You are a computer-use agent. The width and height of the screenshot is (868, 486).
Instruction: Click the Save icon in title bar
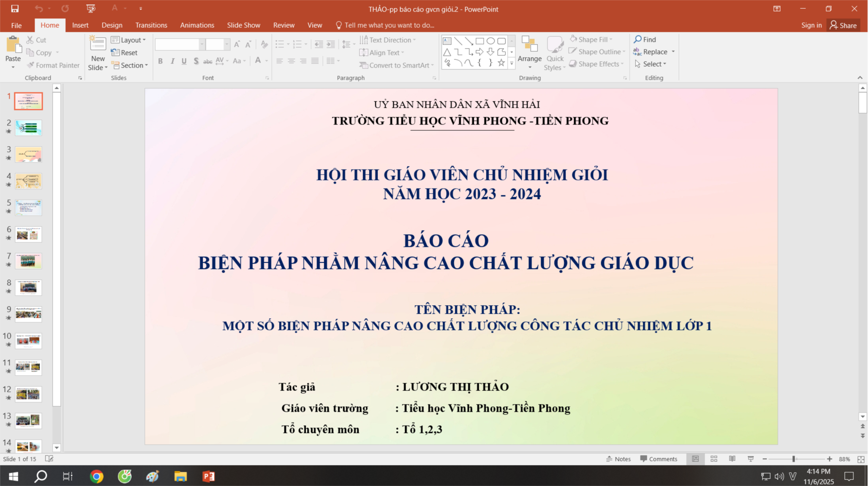[15, 9]
